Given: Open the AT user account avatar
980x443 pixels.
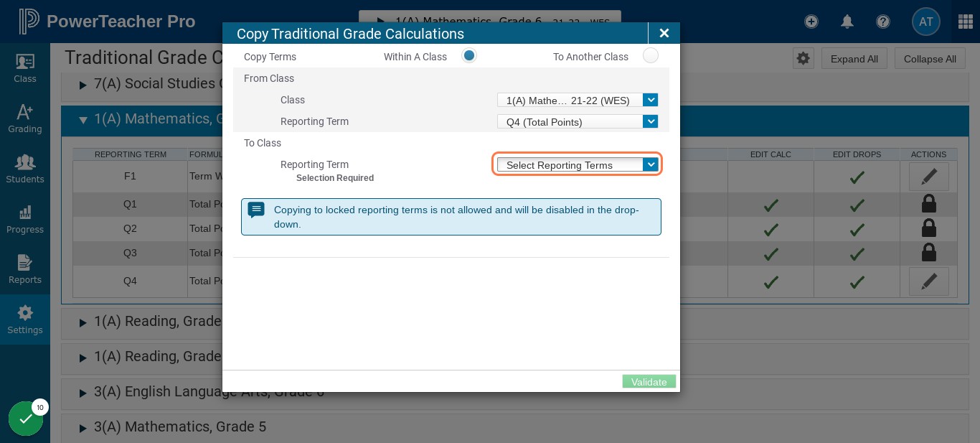Looking at the screenshot, I should (x=925, y=22).
